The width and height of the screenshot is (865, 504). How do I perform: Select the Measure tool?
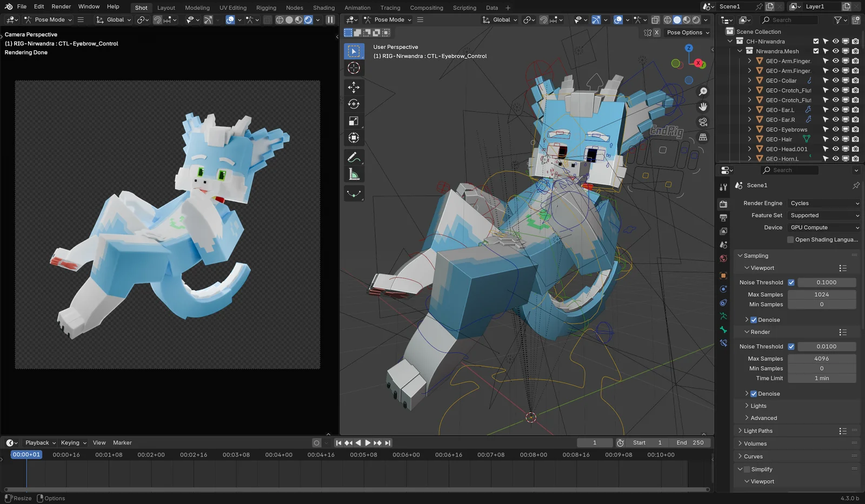354,174
